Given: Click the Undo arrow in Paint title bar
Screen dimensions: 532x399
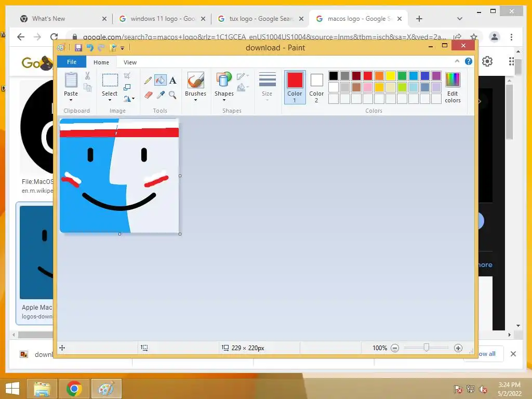Looking at the screenshot, I should (89, 48).
